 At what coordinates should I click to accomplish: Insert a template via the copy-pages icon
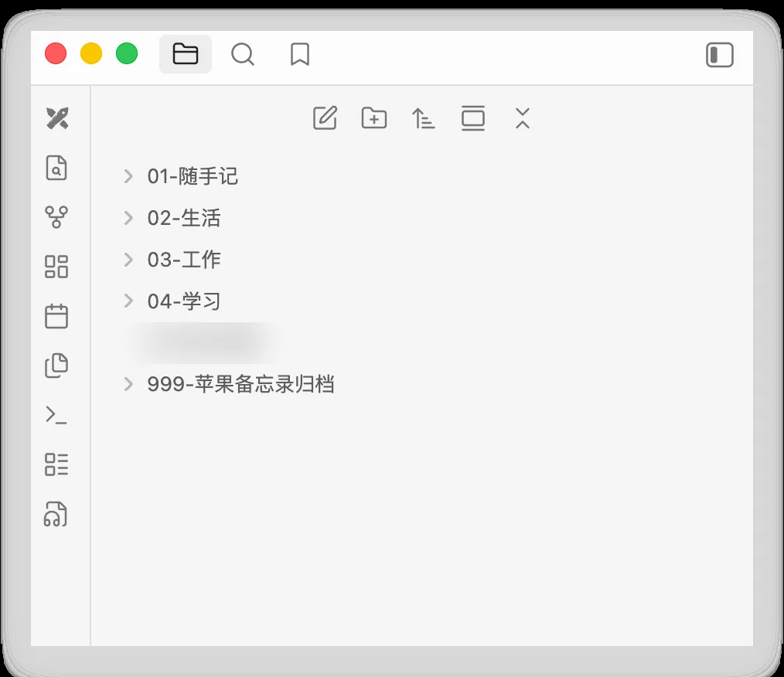click(56, 366)
